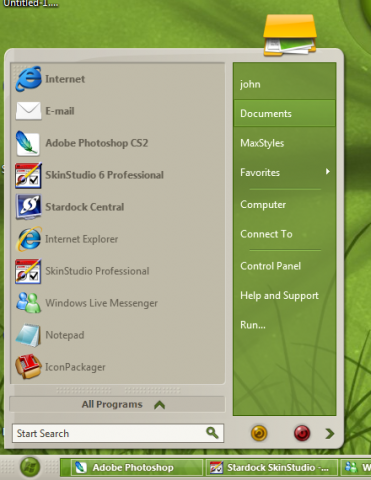Click the green Start orb on taskbar

pyautogui.click(x=30, y=467)
